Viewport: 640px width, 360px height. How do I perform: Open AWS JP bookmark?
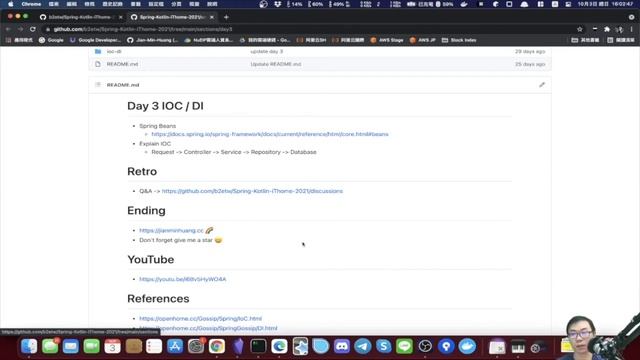click(422, 40)
